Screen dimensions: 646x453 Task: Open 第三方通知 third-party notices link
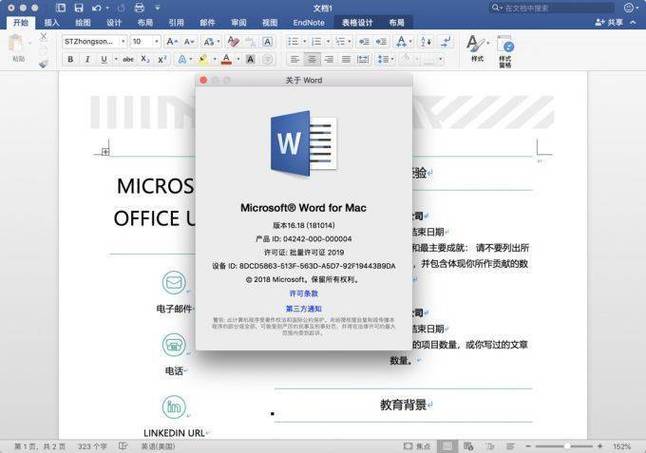[304, 308]
